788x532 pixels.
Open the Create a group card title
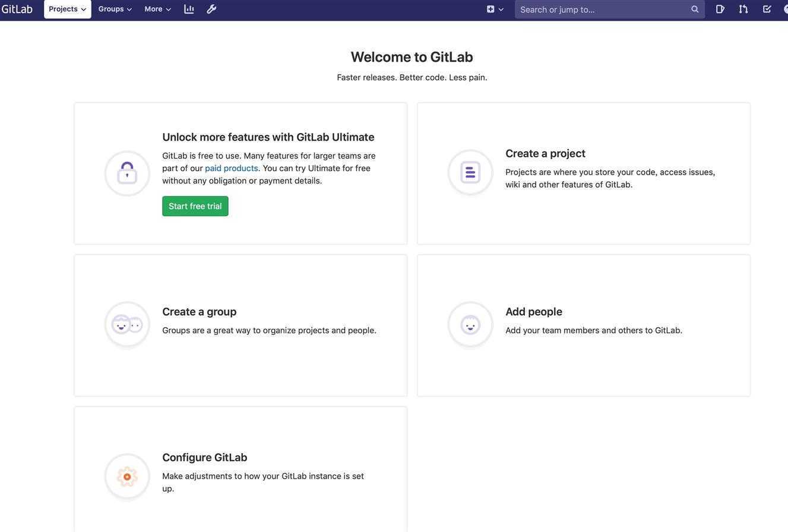tap(200, 312)
